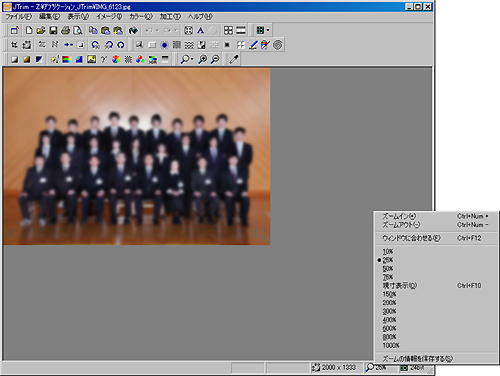The height and width of the screenshot is (376, 500).
Task: Open the 加工(T) menu
Action: [x=170, y=16]
